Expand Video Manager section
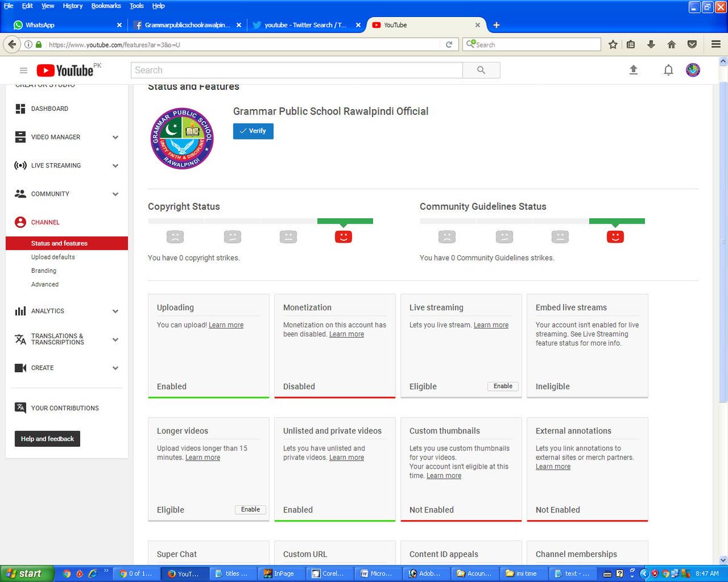Image resolution: width=728 pixels, height=582 pixels. point(115,138)
